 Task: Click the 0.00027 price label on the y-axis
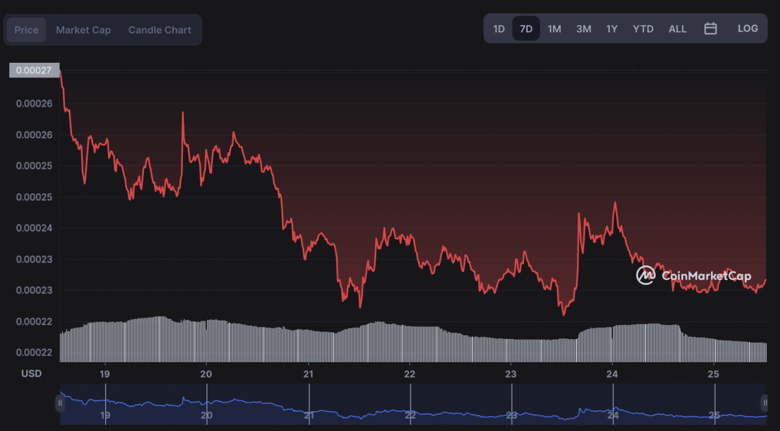coord(34,70)
